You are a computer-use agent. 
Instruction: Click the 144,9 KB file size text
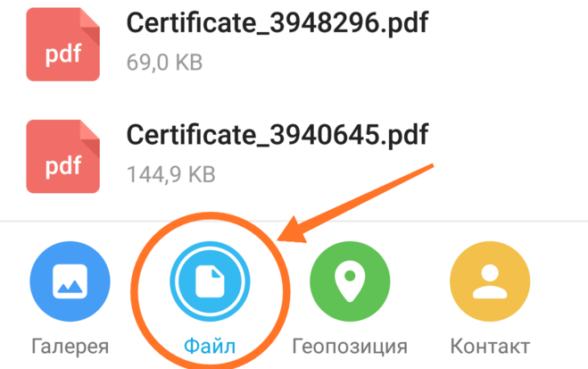tap(171, 174)
